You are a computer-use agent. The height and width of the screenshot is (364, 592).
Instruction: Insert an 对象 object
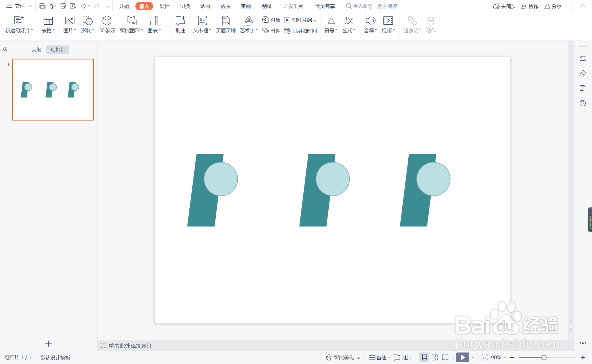click(x=271, y=20)
